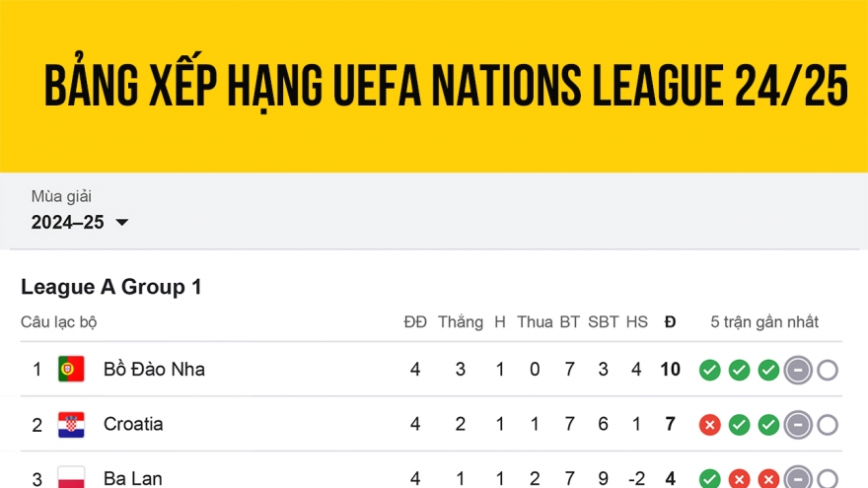868x488 pixels.
Task: Open the Bồ Đào Nha team link
Action: [x=154, y=370]
